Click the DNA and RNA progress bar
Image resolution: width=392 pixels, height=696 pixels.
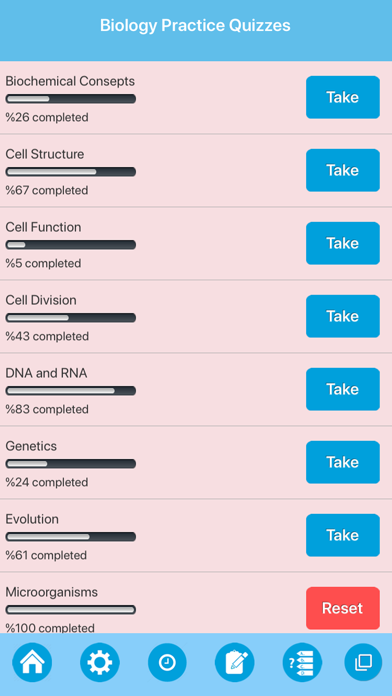(x=71, y=391)
